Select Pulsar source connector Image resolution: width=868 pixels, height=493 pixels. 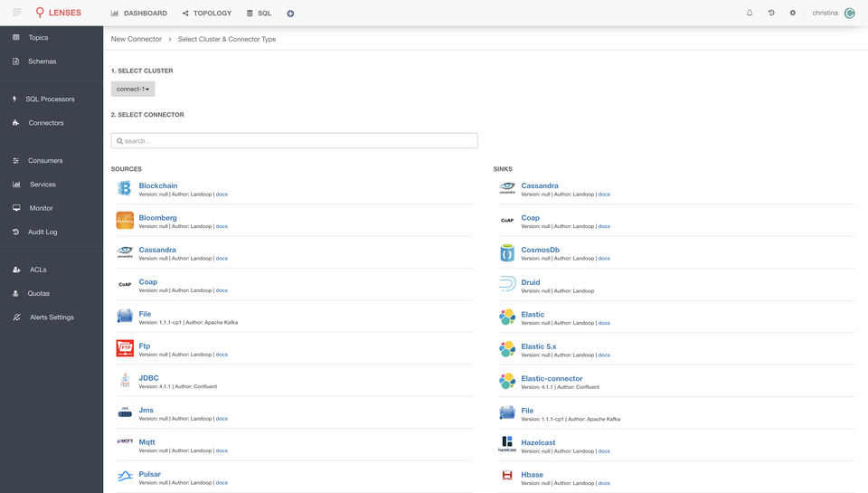tap(149, 474)
